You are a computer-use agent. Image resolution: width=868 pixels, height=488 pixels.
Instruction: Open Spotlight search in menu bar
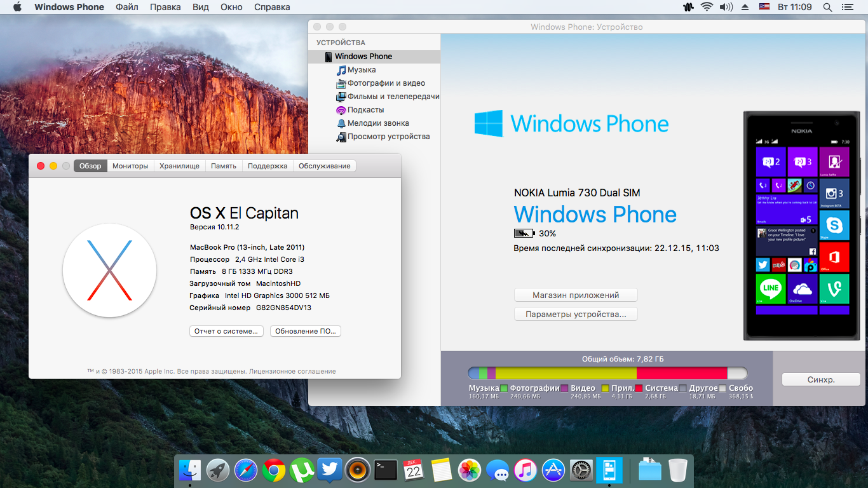827,7
